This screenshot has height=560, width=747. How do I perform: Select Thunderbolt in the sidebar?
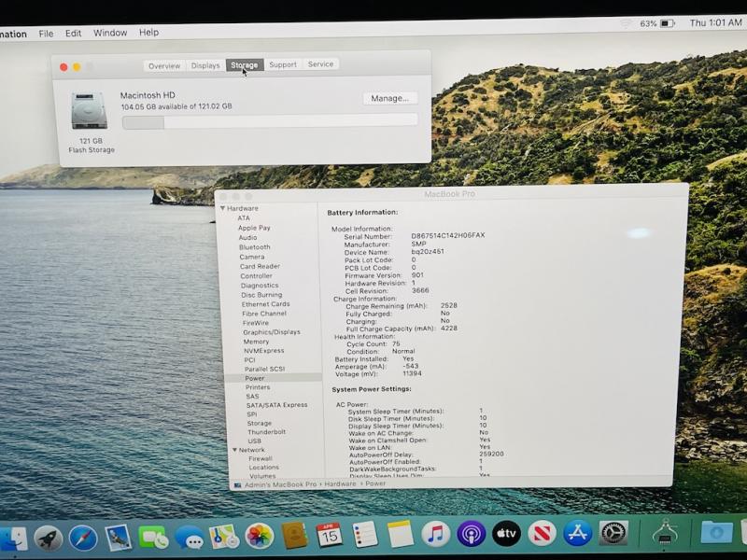click(266, 432)
